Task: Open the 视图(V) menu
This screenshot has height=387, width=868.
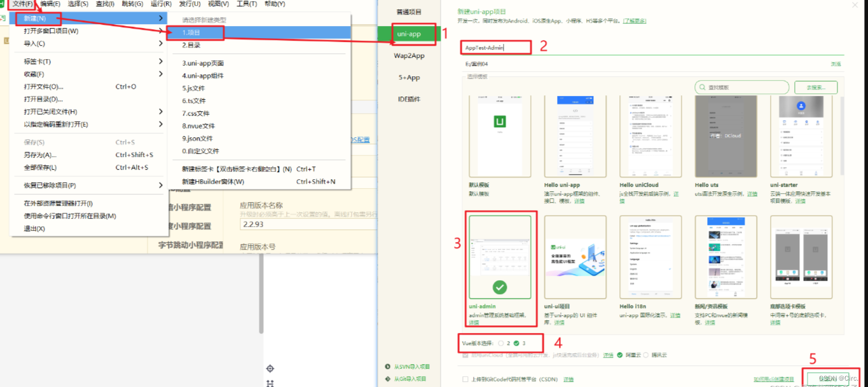Action: (x=218, y=4)
